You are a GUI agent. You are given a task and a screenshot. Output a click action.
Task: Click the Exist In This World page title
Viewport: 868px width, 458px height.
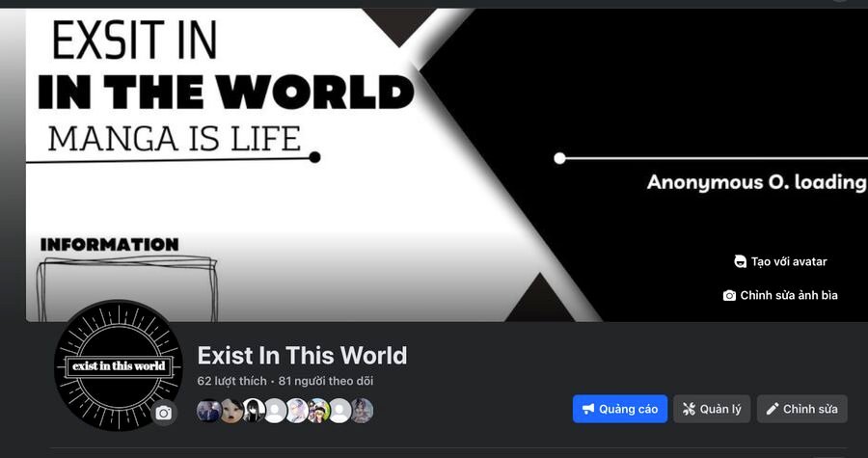302,356
